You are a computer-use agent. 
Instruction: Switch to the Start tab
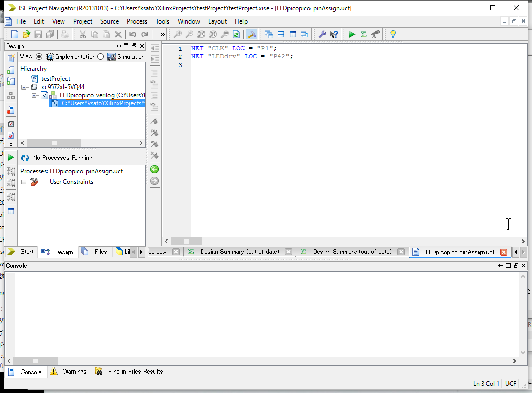20,252
